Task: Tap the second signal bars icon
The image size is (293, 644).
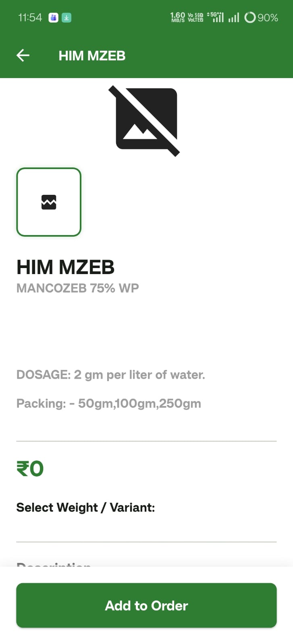Action: coord(234,18)
